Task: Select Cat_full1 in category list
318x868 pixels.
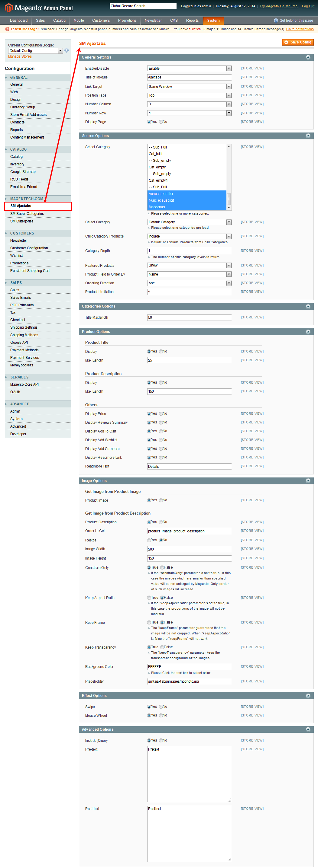Action: pos(187,154)
